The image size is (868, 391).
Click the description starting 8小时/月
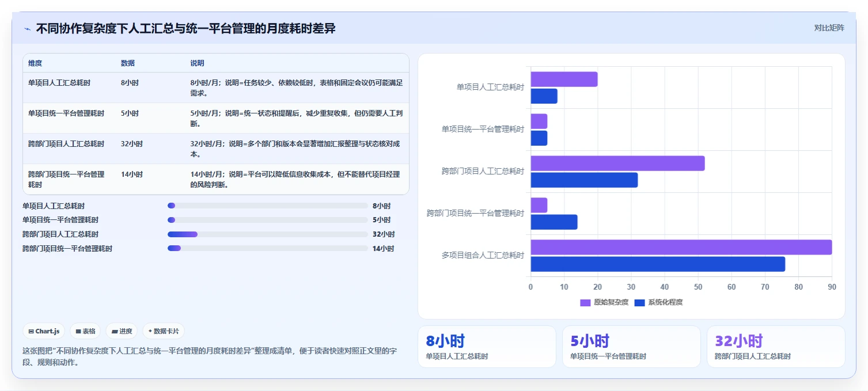(297, 88)
